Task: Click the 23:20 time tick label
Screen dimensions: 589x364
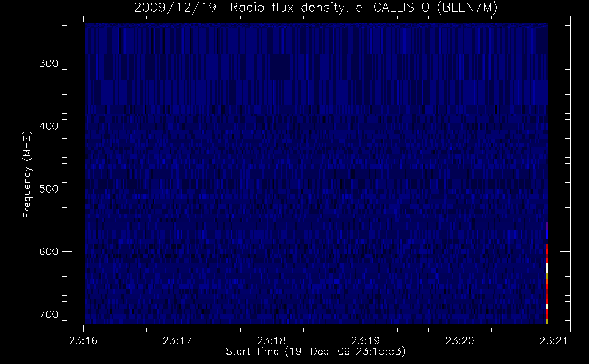Action: 460,341
